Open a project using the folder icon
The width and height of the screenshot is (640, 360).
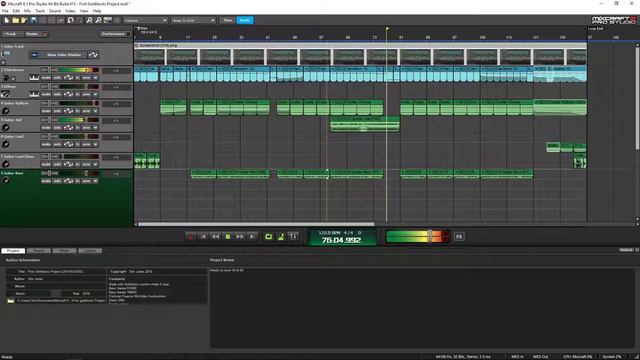[x=16, y=20]
